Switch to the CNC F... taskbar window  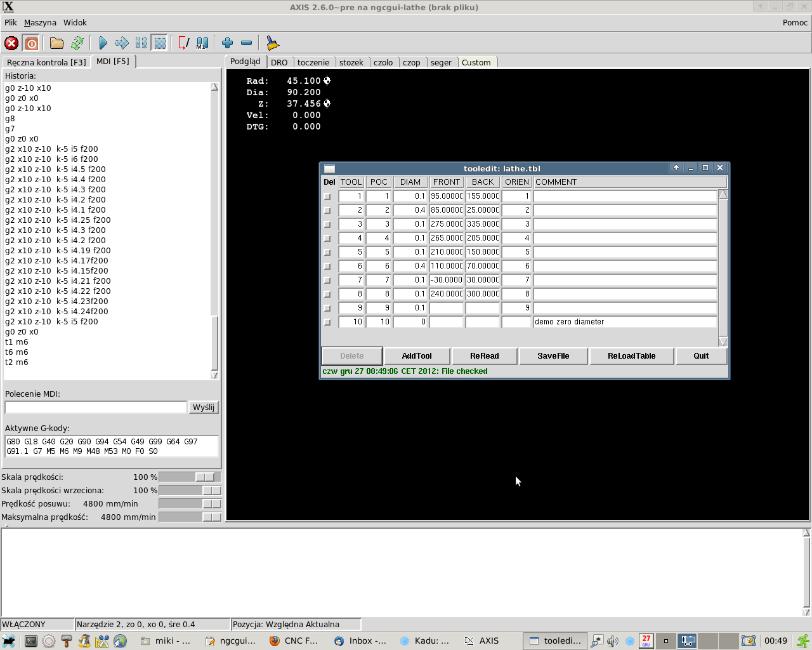[294, 641]
